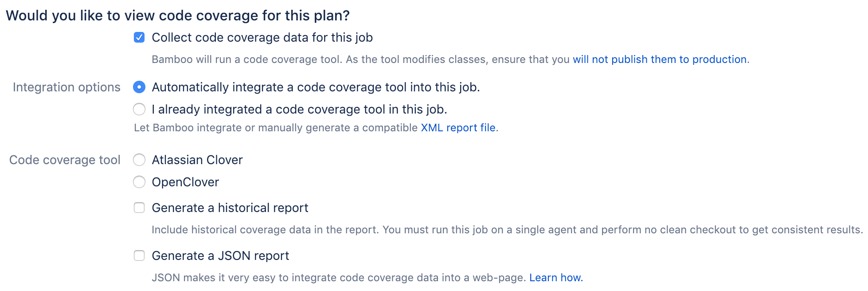Viewport: 868px width, 291px height.
Task: Follow the 'Learn how.' link
Action: click(556, 278)
